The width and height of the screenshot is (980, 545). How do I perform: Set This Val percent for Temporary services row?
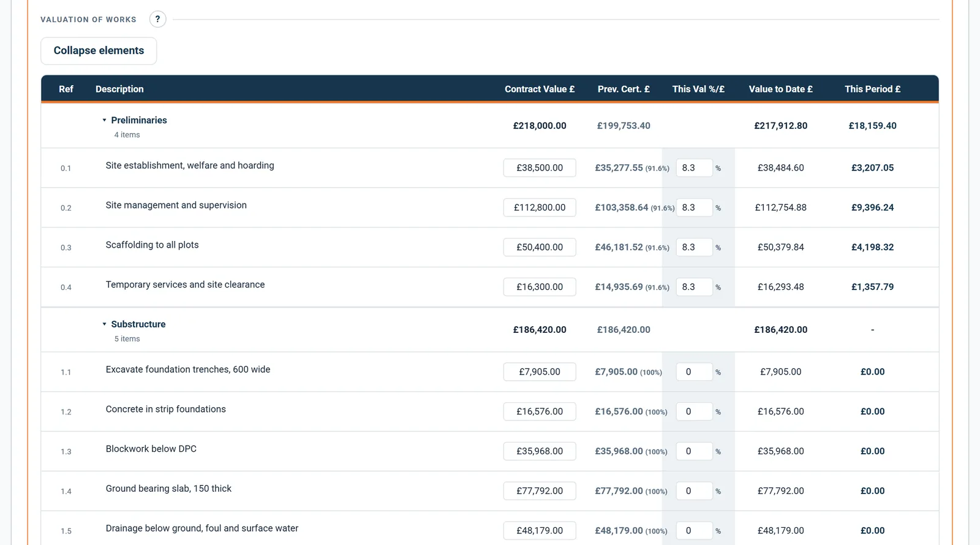coord(695,287)
